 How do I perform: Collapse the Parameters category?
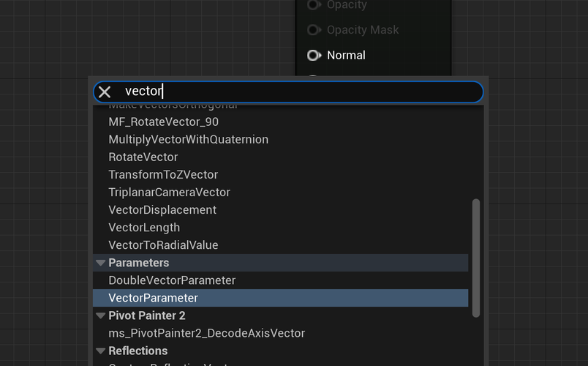click(101, 263)
